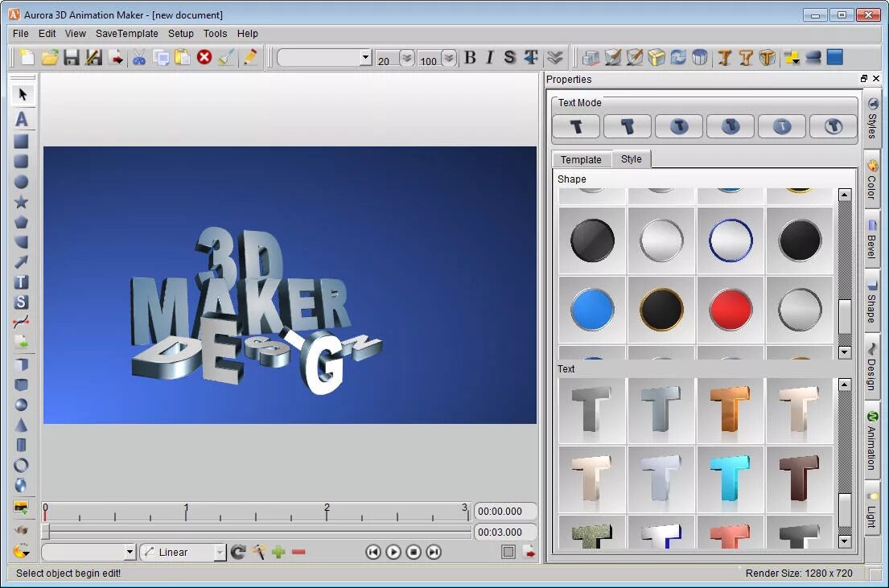Open the font size dropdown chevron
889x588 pixels.
(x=407, y=57)
